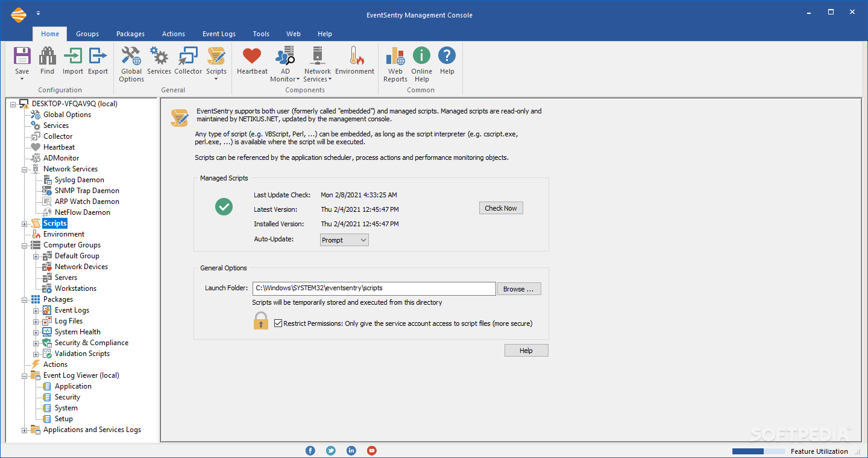Image resolution: width=868 pixels, height=458 pixels.
Task: Select Workstations tree item
Action: (75, 288)
